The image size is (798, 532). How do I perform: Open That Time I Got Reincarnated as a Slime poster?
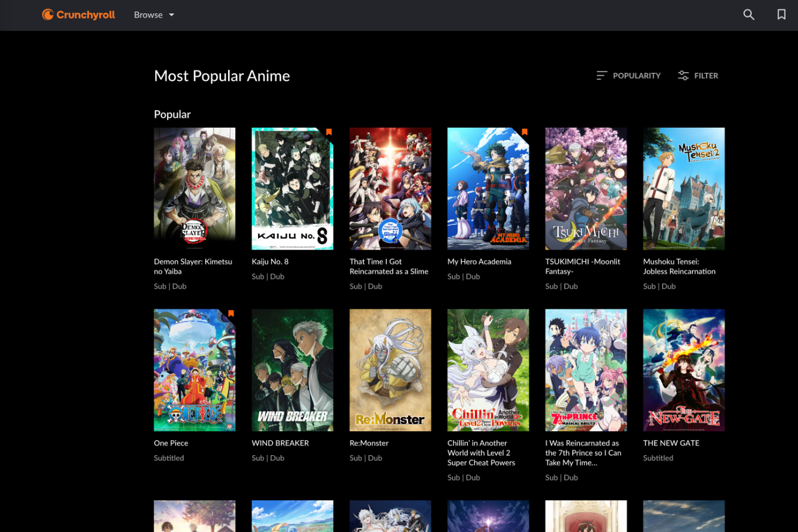pos(390,189)
